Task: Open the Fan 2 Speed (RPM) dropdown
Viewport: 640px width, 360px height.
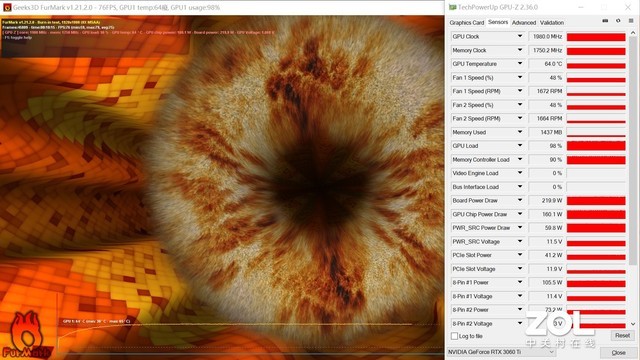Action: (x=520, y=118)
